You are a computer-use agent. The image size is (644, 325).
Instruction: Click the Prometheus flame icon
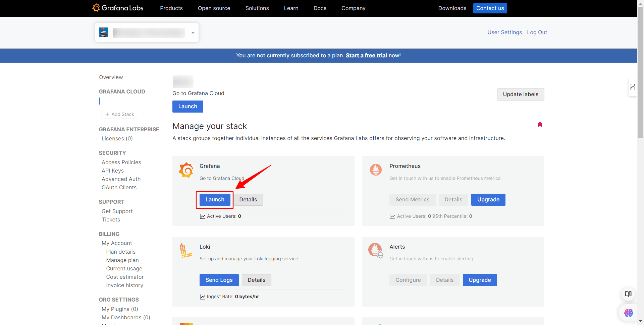click(x=376, y=170)
